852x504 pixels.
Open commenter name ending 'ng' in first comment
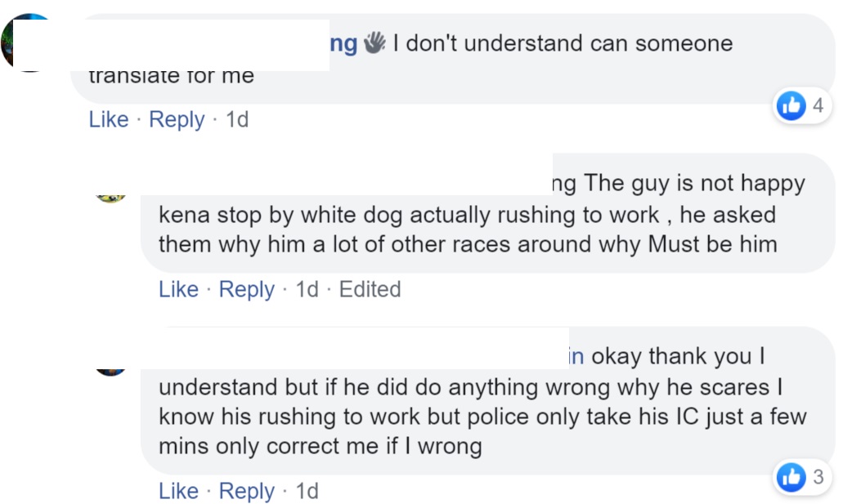(x=343, y=43)
